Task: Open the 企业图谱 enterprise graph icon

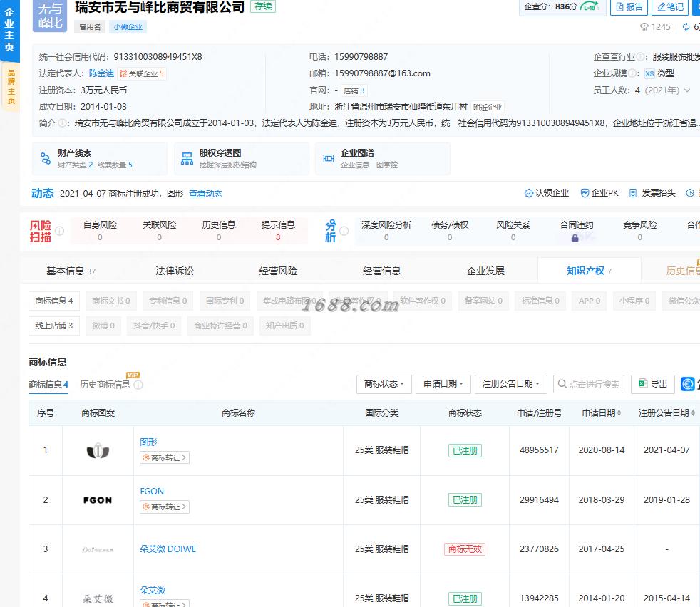Action: coord(329,158)
